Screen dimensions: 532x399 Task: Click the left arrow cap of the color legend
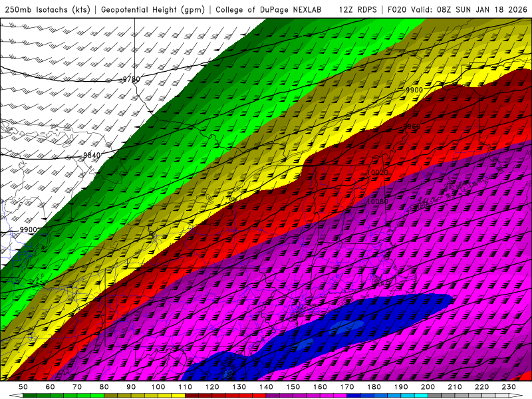(16, 396)
